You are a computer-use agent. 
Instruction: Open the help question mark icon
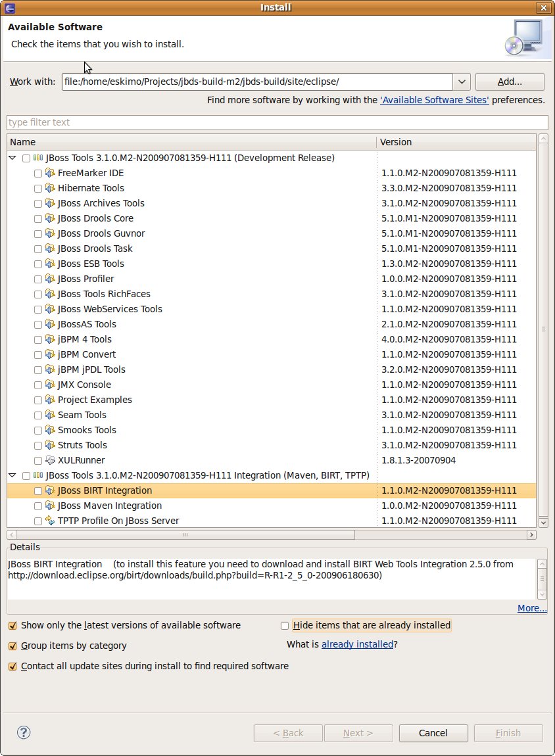coord(24,732)
